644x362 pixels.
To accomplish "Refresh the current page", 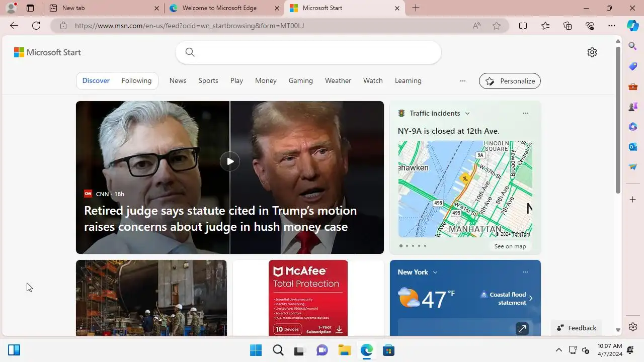I will 36,26.
